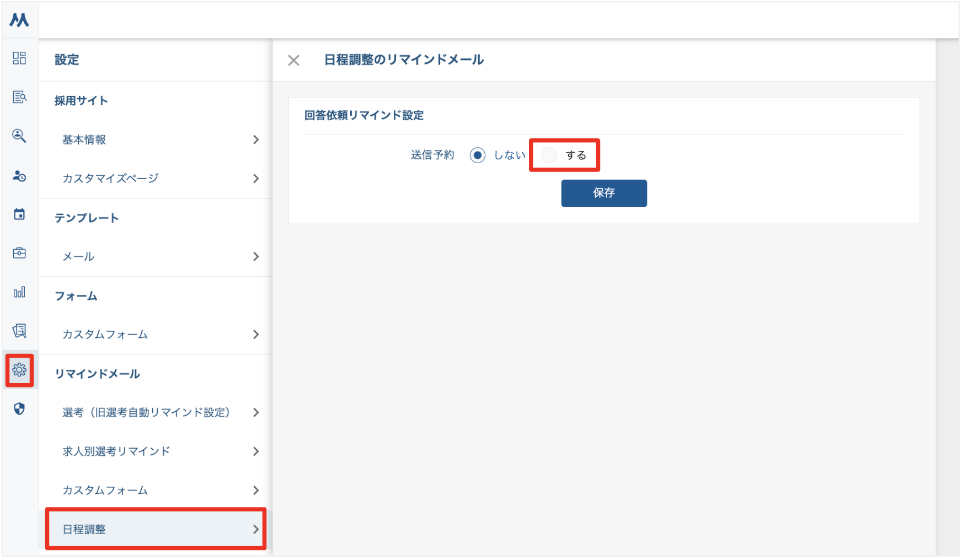Close the 日程調整のリマインドメール panel
This screenshot has height=560, width=963.
[x=293, y=60]
